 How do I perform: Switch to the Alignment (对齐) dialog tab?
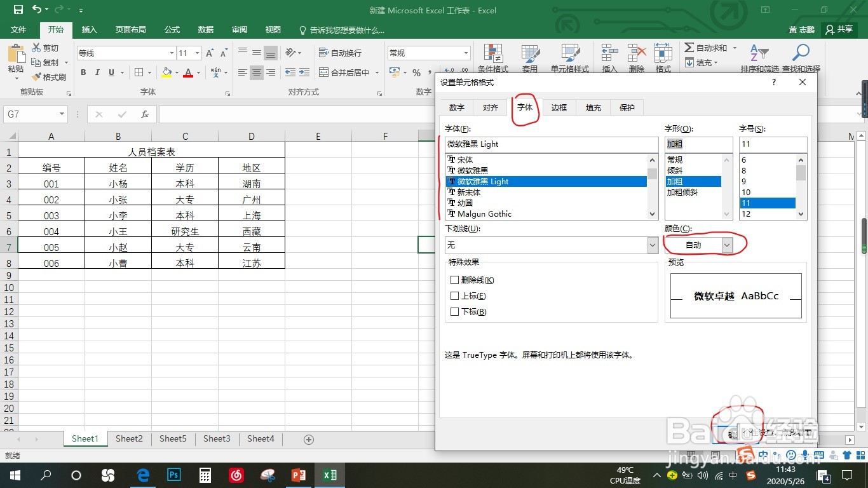491,107
